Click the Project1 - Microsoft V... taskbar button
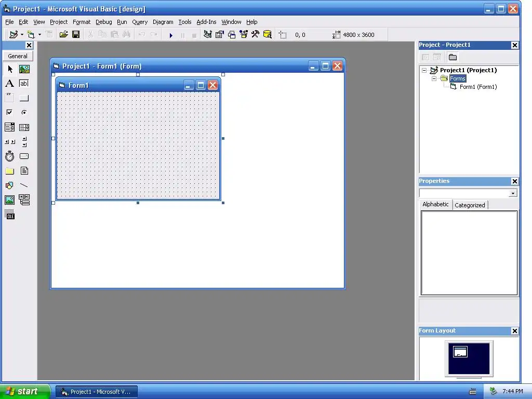The width and height of the screenshot is (532, 399). coord(96,392)
